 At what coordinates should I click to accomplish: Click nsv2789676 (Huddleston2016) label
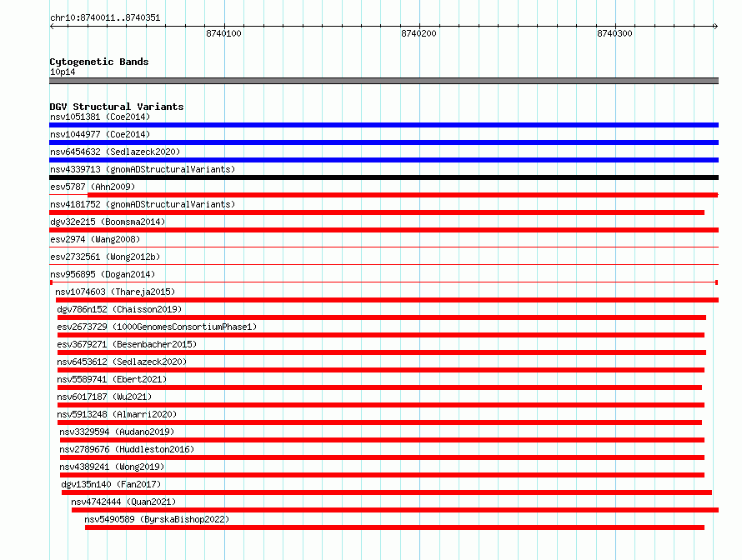click(x=127, y=449)
